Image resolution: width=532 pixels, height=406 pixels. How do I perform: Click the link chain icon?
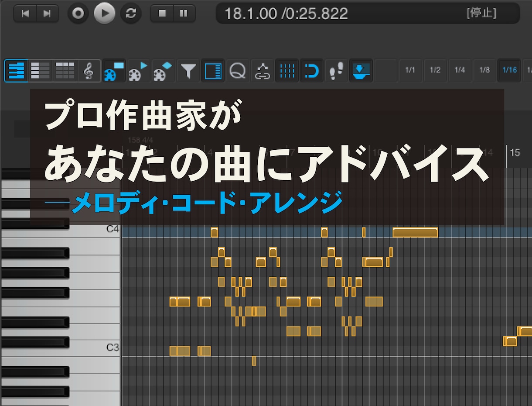(263, 71)
